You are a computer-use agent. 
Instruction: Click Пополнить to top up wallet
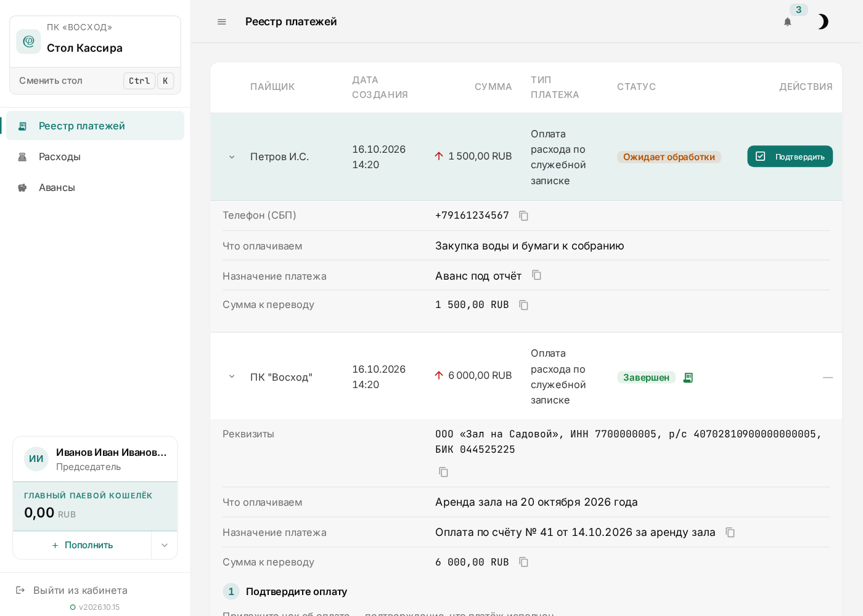click(82, 545)
